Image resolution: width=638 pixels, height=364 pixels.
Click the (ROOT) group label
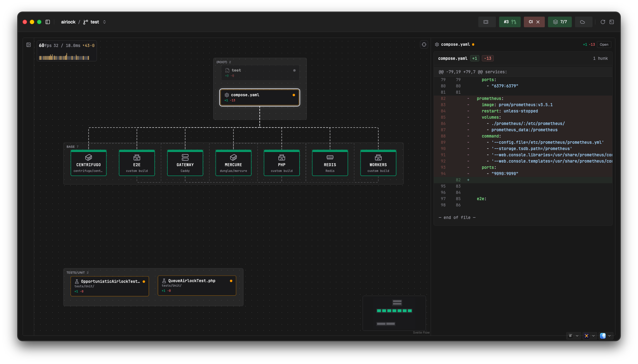(222, 62)
